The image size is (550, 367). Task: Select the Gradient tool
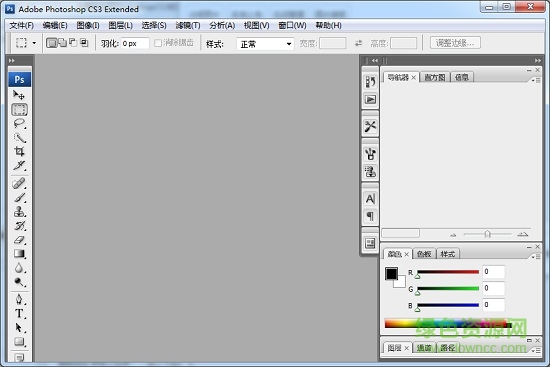click(x=19, y=254)
